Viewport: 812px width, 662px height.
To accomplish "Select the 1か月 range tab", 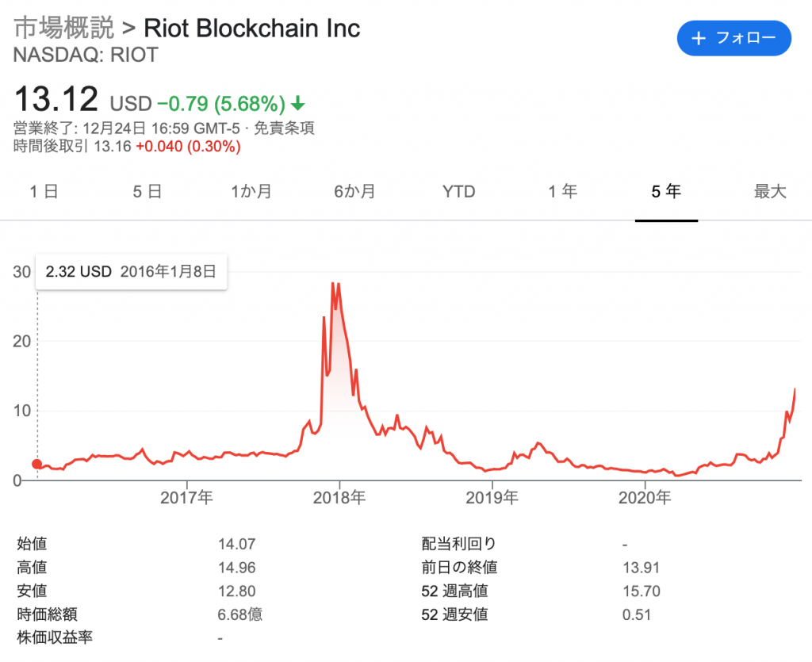I will 251,191.
